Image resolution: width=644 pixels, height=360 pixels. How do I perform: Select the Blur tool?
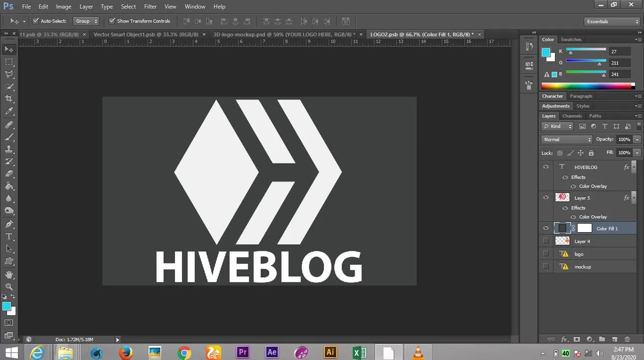tap(9, 199)
